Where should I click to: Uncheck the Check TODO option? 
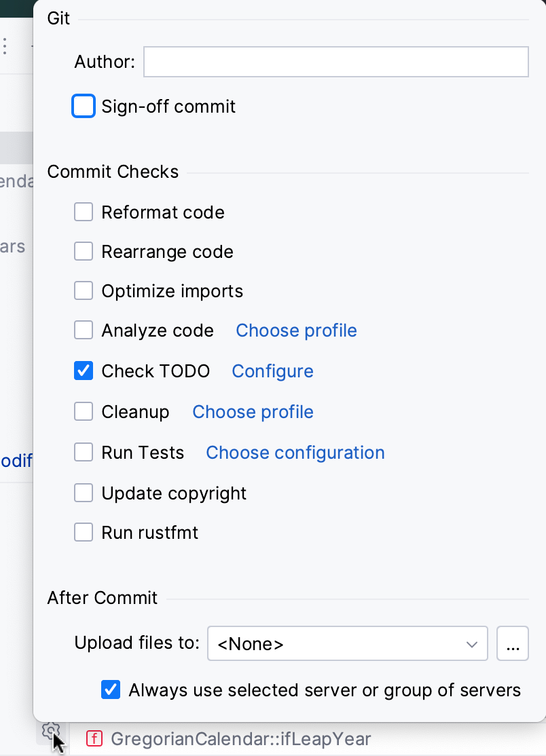coord(83,371)
